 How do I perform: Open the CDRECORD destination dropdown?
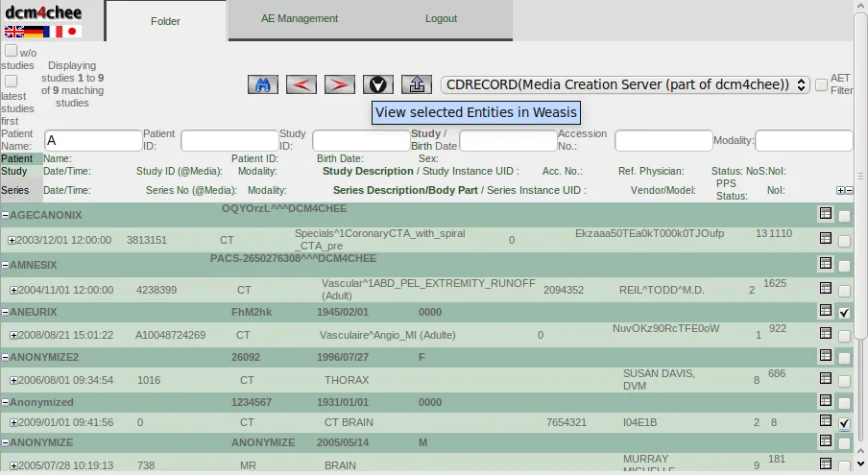[626, 84]
